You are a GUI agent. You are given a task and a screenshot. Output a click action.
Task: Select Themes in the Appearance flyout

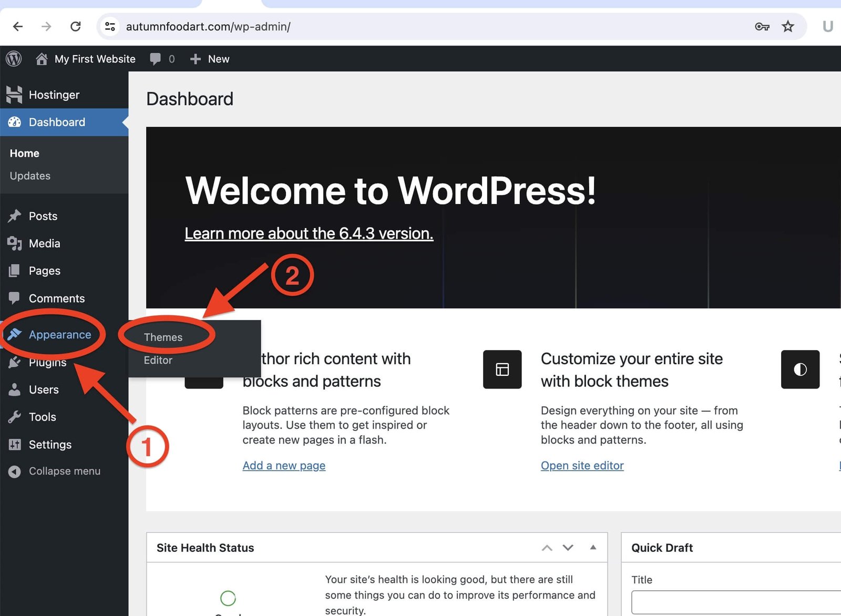[163, 337]
